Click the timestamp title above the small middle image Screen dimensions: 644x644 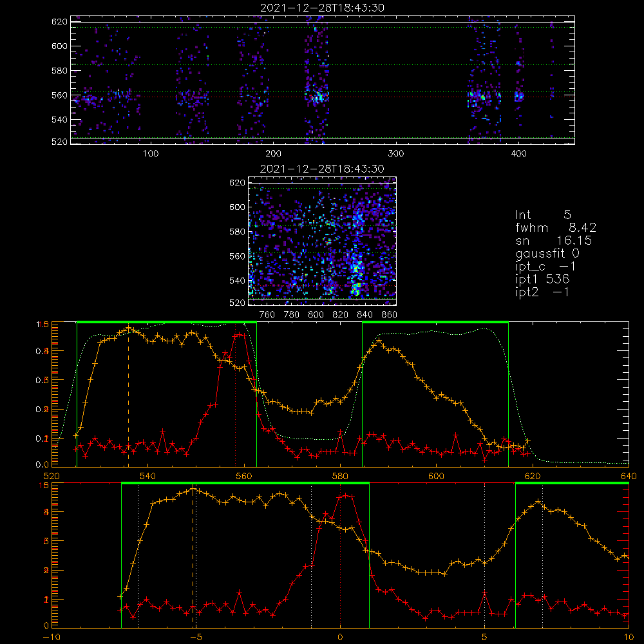(322, 169)
